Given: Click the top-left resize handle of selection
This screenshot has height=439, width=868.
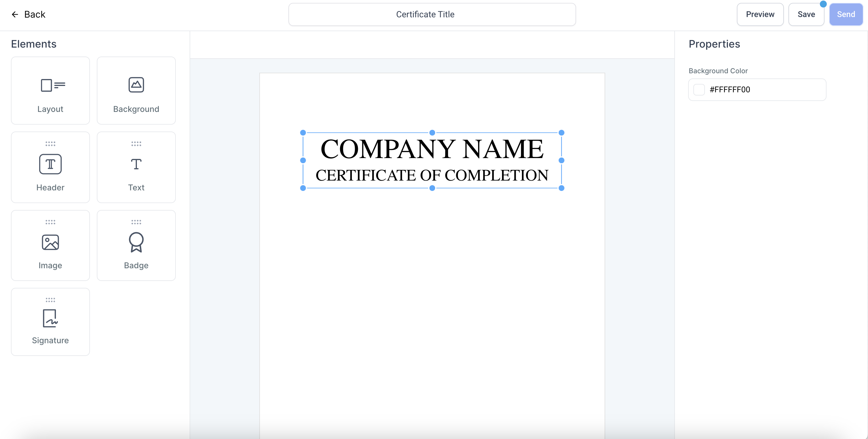Looking at the screenshot, I should click(x=303, y=133).
